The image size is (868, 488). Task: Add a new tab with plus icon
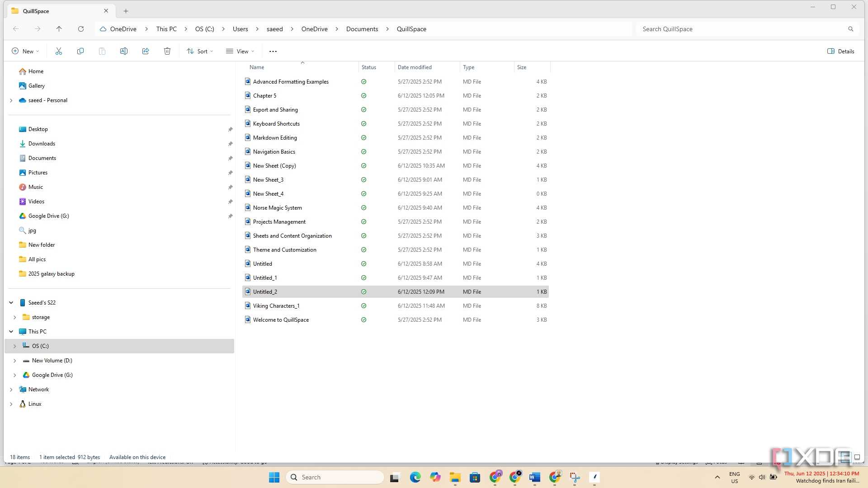[x=126, y=11]
